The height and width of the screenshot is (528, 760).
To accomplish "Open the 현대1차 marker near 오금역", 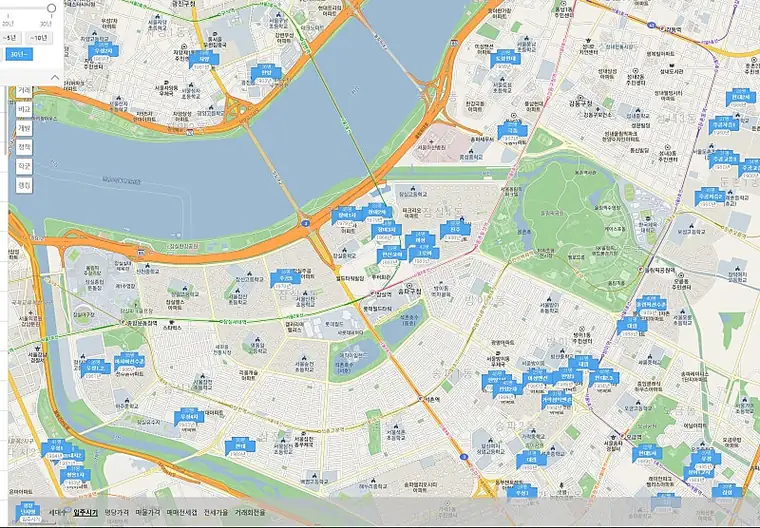I will (x=647, y=453).
